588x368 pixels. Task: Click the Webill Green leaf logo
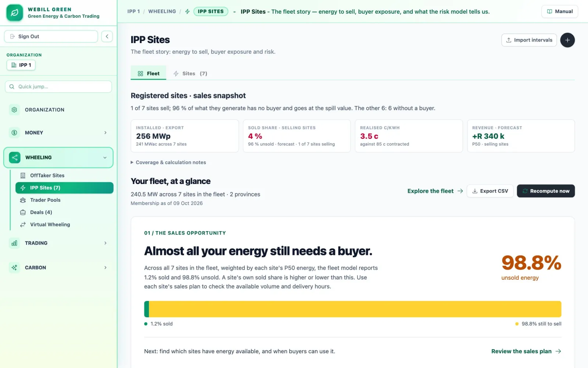(x=14, y=13)
